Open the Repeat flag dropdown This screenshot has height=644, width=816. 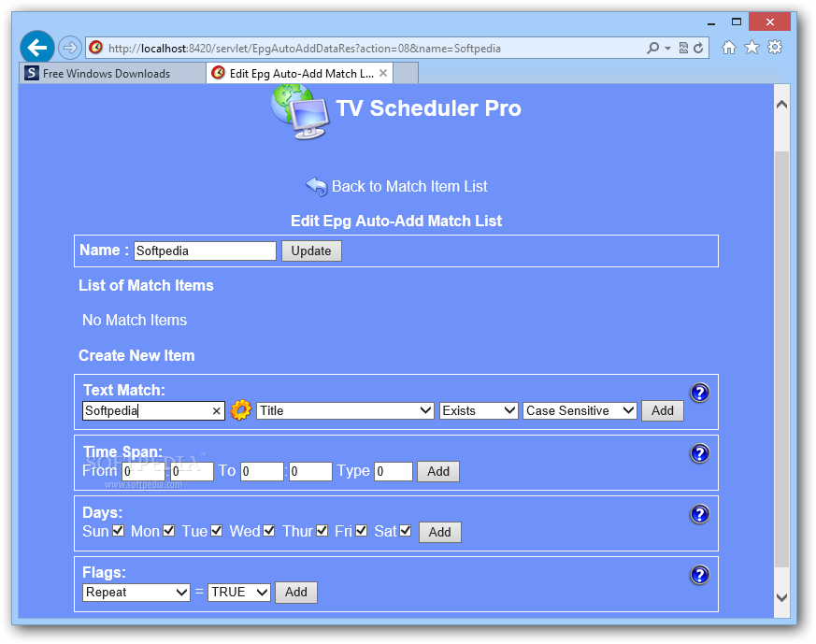136,592
